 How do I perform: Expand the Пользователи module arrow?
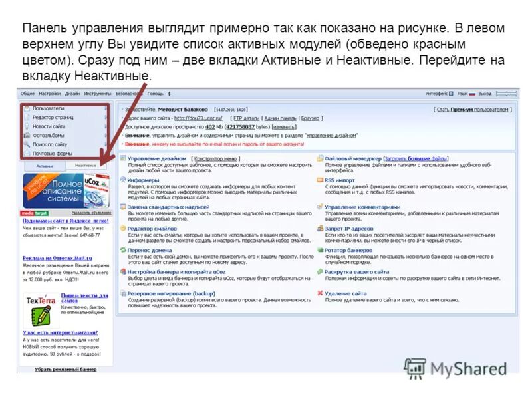105,108
